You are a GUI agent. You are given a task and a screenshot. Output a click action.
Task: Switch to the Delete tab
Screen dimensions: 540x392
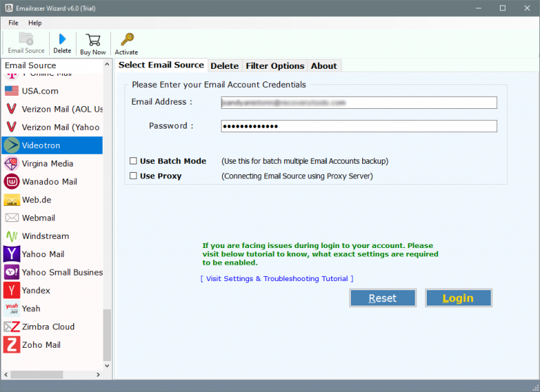pos(224,66)
